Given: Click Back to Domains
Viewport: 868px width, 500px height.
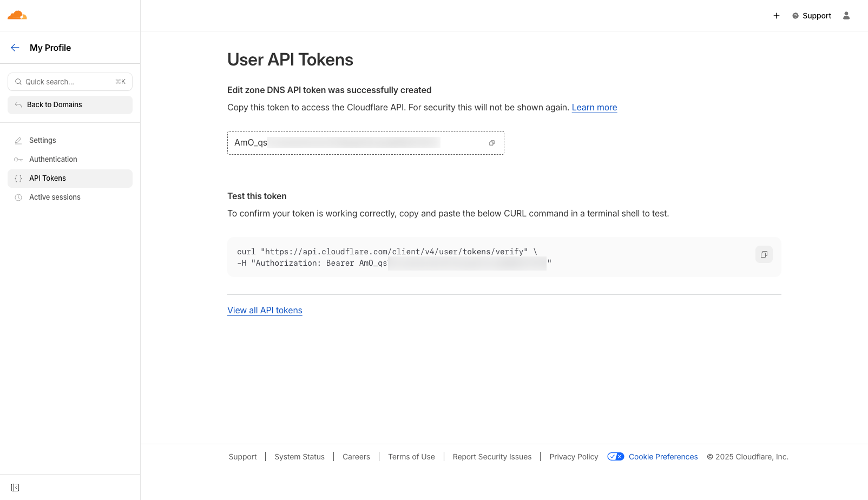Looking at the screenshot, I should tap(70, 105).
